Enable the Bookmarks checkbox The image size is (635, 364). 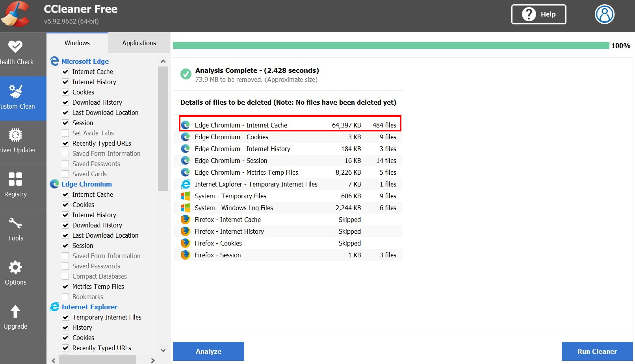click(x=65, y=297)
